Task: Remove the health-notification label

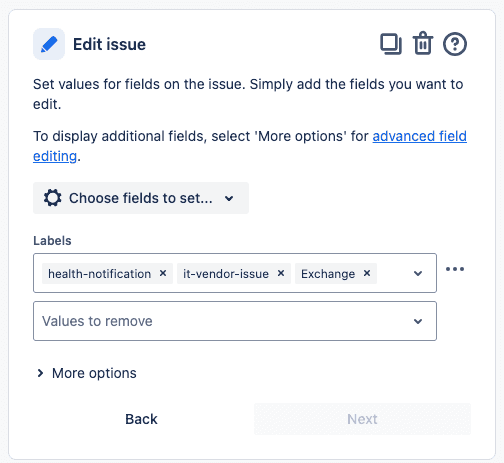Action: 163,273
